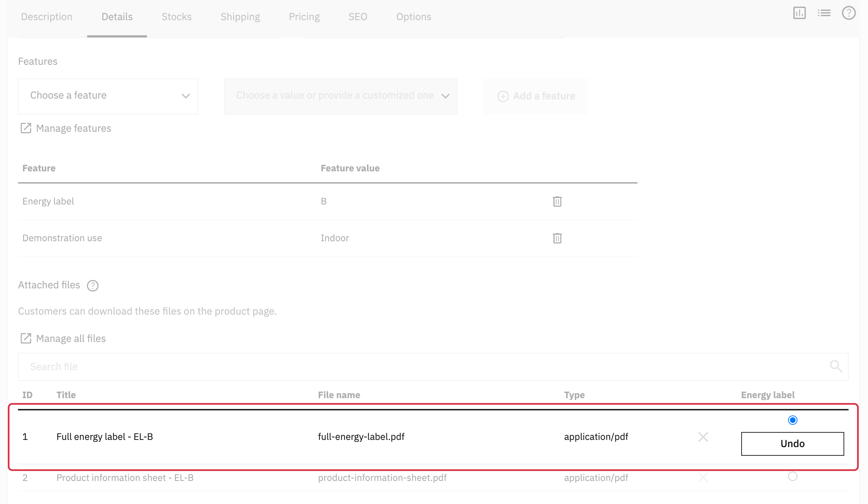Click the help icon beside Attached files

(93, 285)
